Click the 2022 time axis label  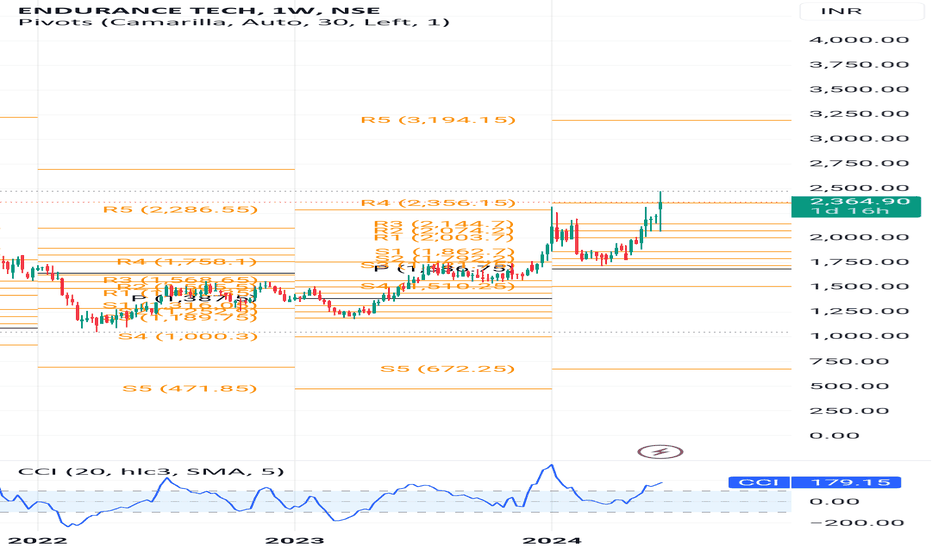37,540
